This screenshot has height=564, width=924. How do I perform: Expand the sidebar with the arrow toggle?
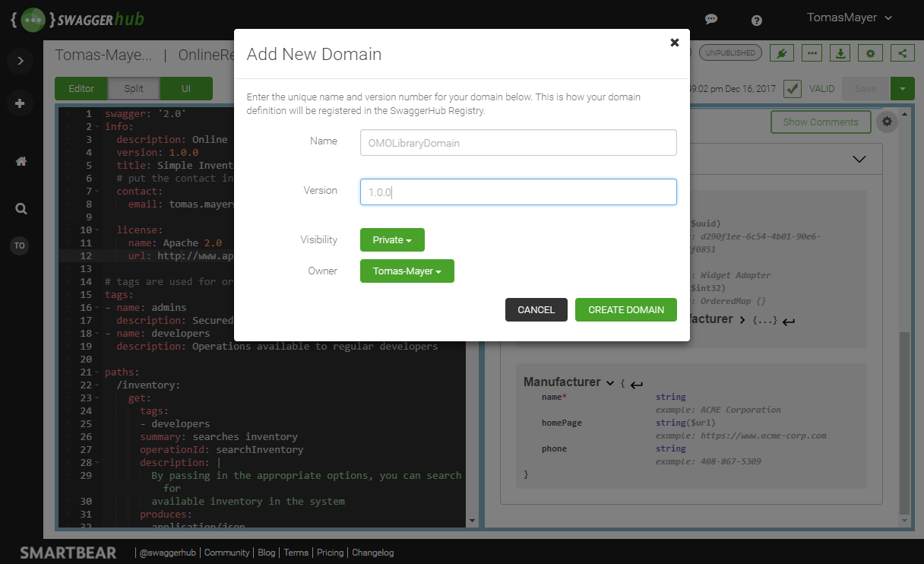(x=21, y=61)
